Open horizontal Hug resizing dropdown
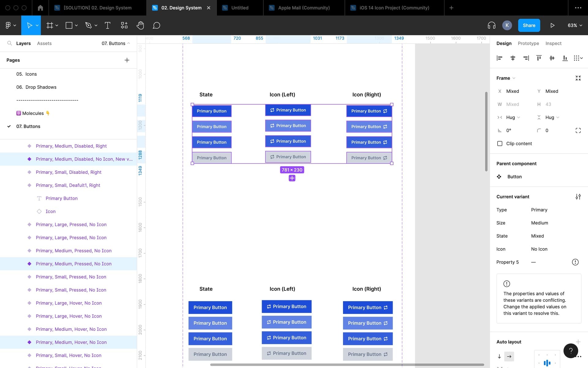 point(513,117)
